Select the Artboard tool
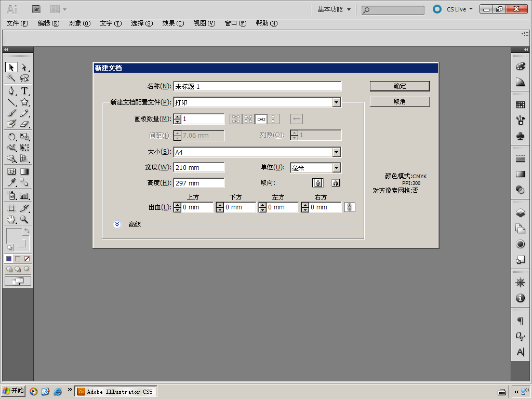This screenshot has height=399, width=532. (x=11, y=208)
